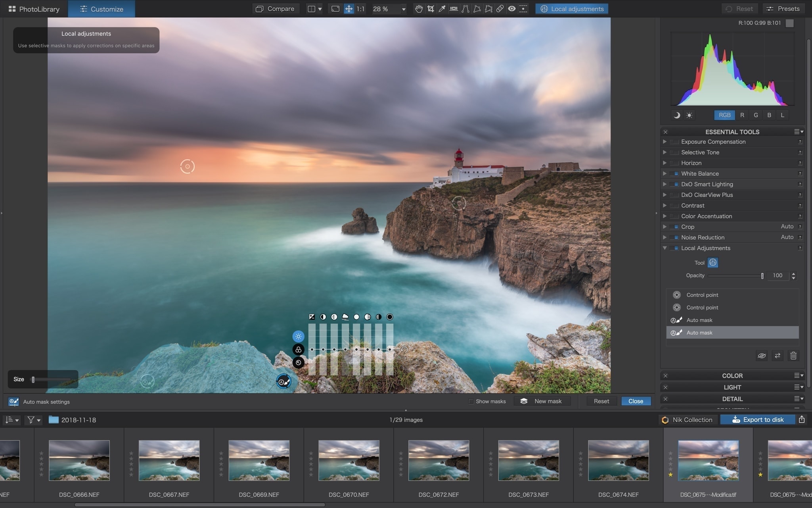
Task: Select the Hand pan tool
Action: (x=419, y=9)
